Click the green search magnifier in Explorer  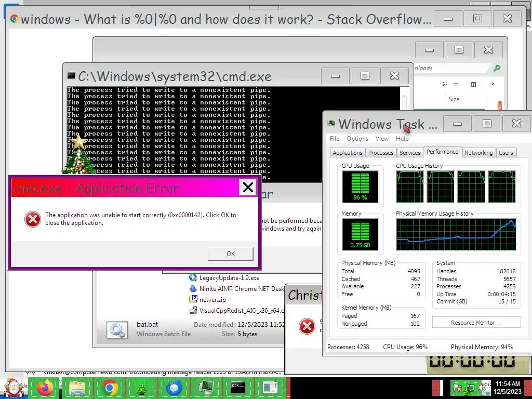click(x=497, y=68)
